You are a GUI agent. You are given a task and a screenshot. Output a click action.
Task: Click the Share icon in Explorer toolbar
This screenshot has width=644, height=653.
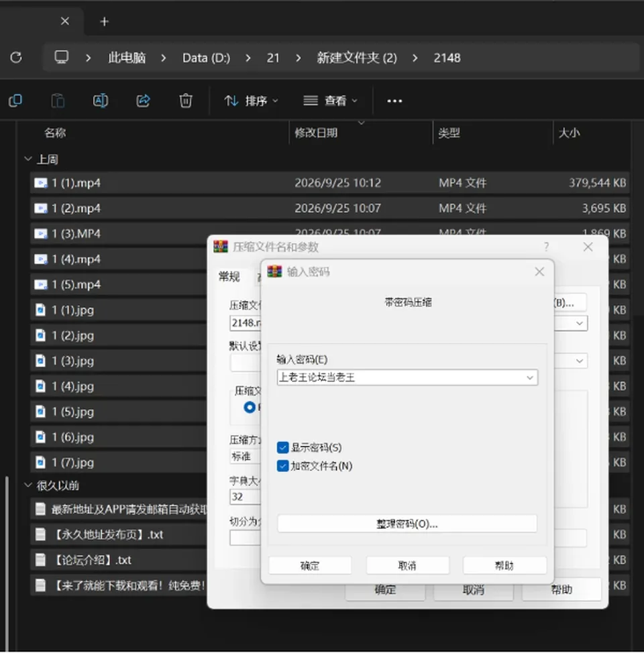[143, 101]
